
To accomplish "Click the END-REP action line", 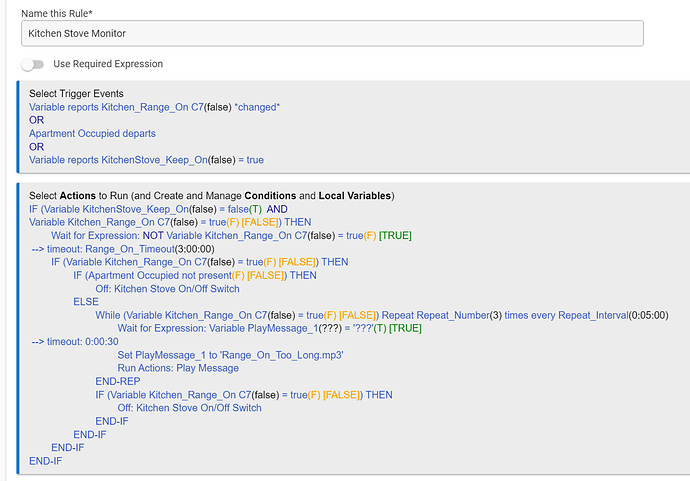I will pyautogui.click(x=118, y=382).
